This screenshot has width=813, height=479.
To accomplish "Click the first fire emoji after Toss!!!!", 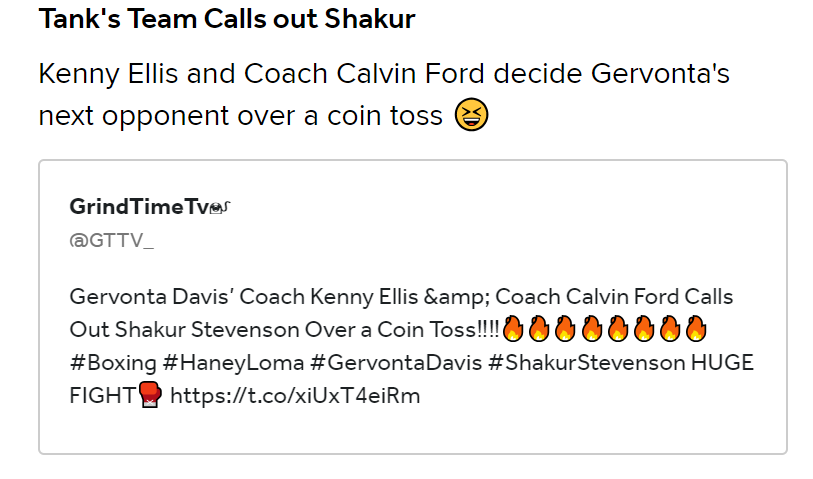I will point(513,329).
